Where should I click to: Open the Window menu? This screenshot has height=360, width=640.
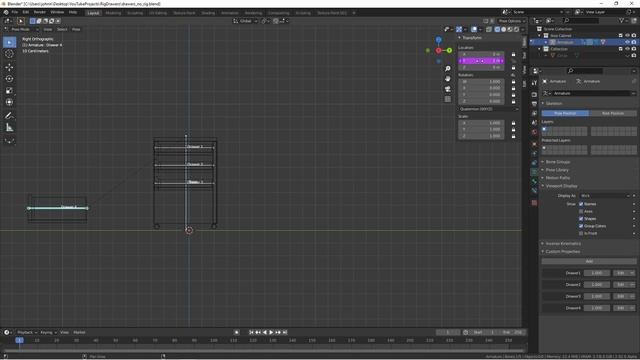pyautogui.click(x=57, y=12)
